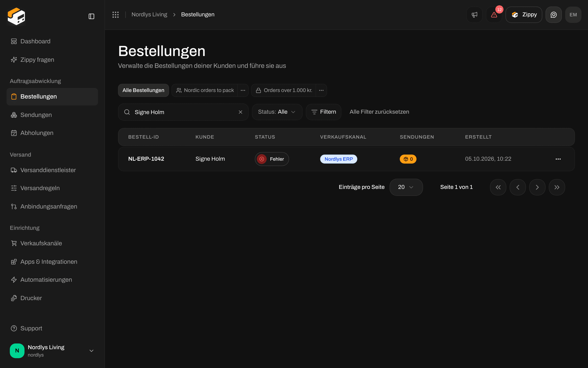This screenshot has width=588, height=368.
Task: Click Nordlys Living breadcrumb link
Action: 149,15
